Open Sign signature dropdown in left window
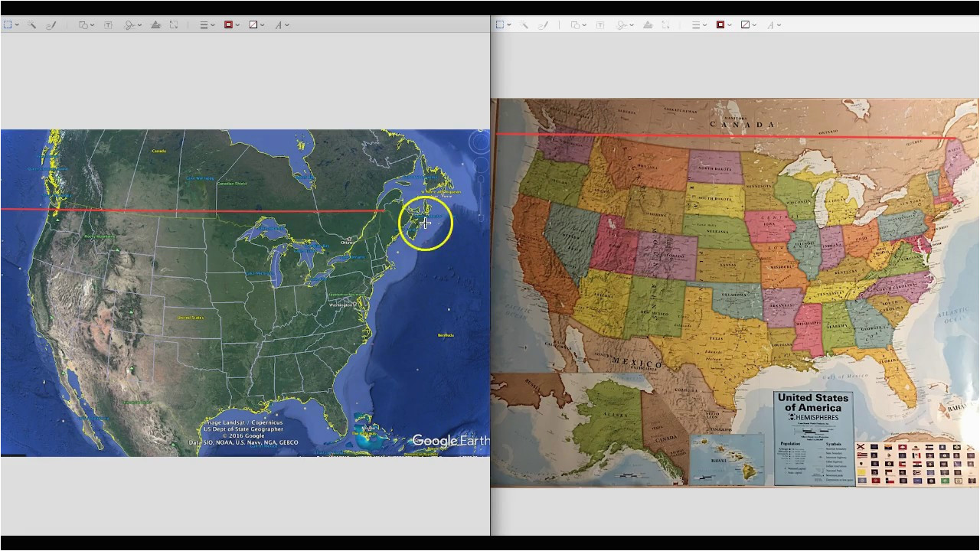This screenshot has width=980, height=551. coord(132,24)
